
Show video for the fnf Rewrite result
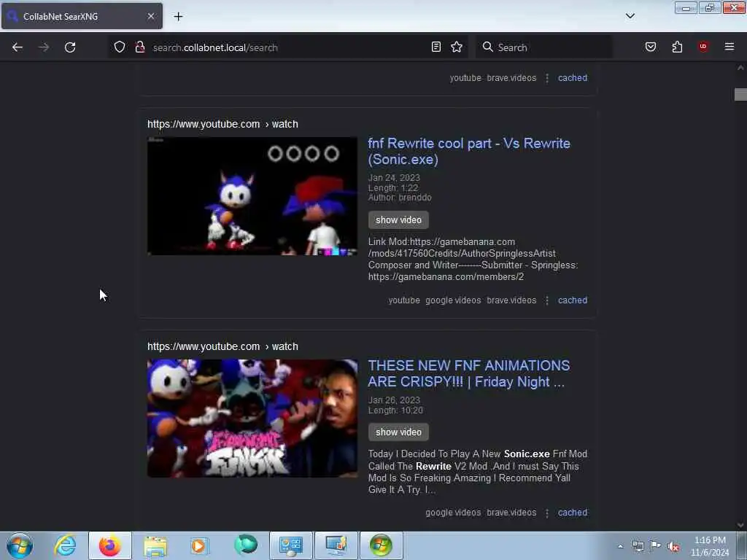click(x=398, y=220)
